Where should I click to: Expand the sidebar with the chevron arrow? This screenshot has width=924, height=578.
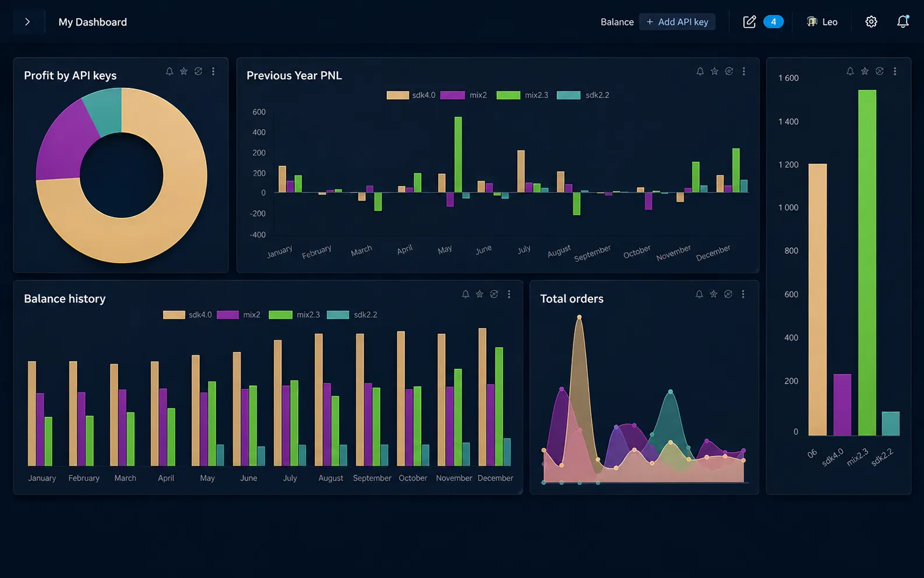[x=27, y=22]
